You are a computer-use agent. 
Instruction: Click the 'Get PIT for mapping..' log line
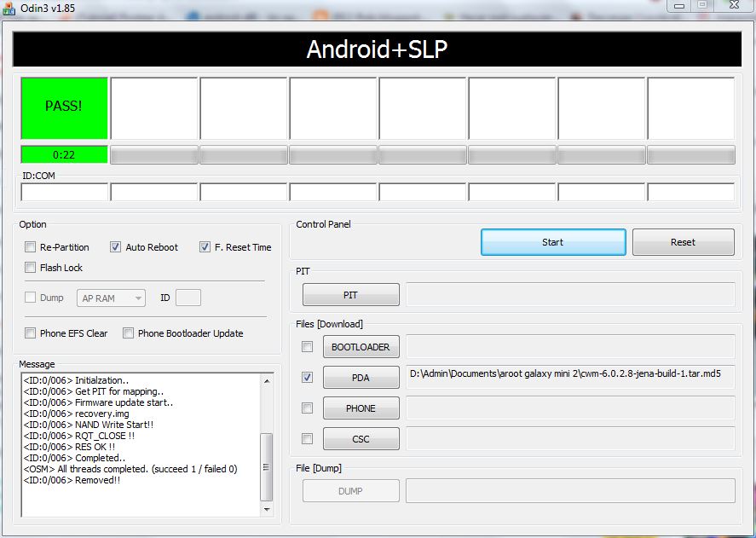(x=94, y=391)
